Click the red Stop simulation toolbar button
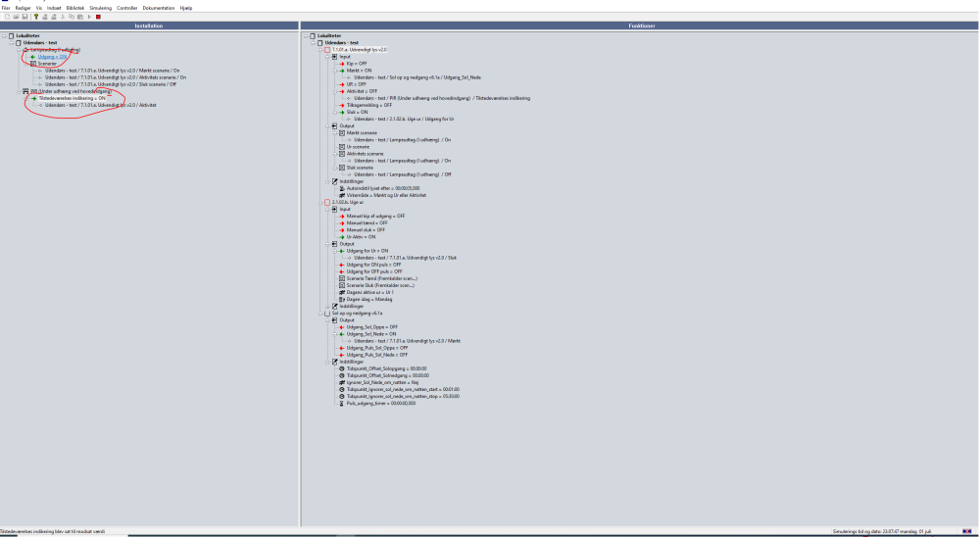Image resolution: width=980 pixels, height=537 pixels. coord(98,17)
